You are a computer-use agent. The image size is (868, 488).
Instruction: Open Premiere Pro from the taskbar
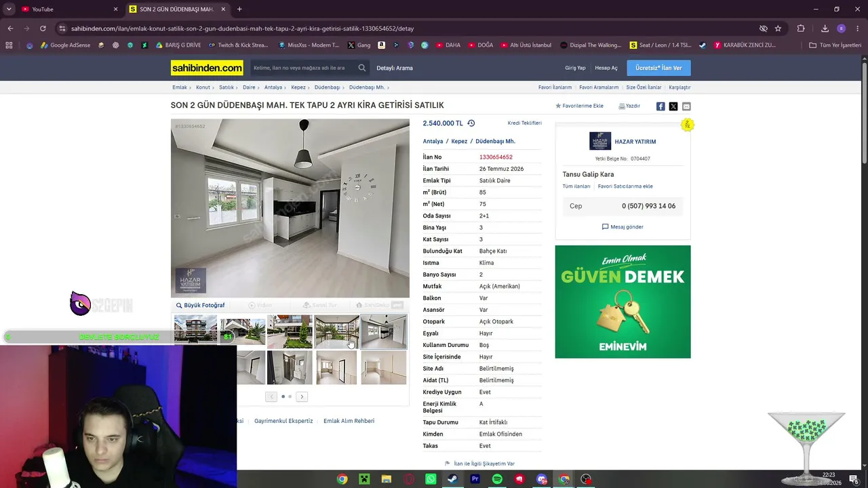[475, 479]
